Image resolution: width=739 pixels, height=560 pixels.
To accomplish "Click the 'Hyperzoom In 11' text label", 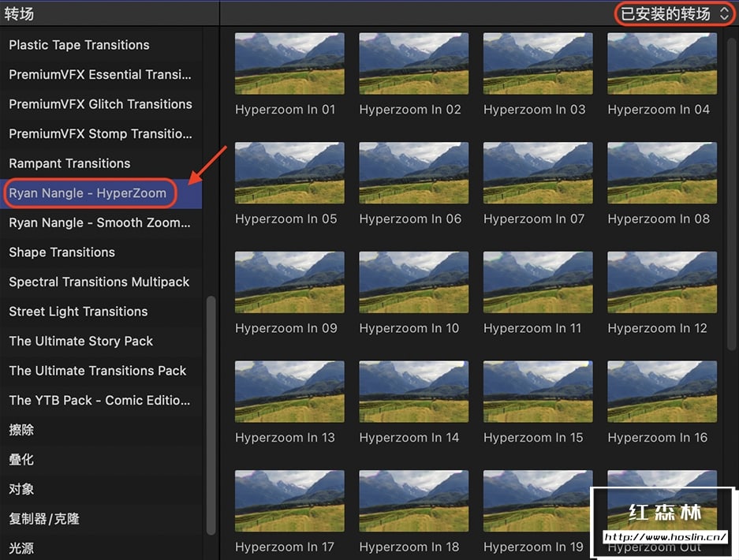I will click(532, 328).
